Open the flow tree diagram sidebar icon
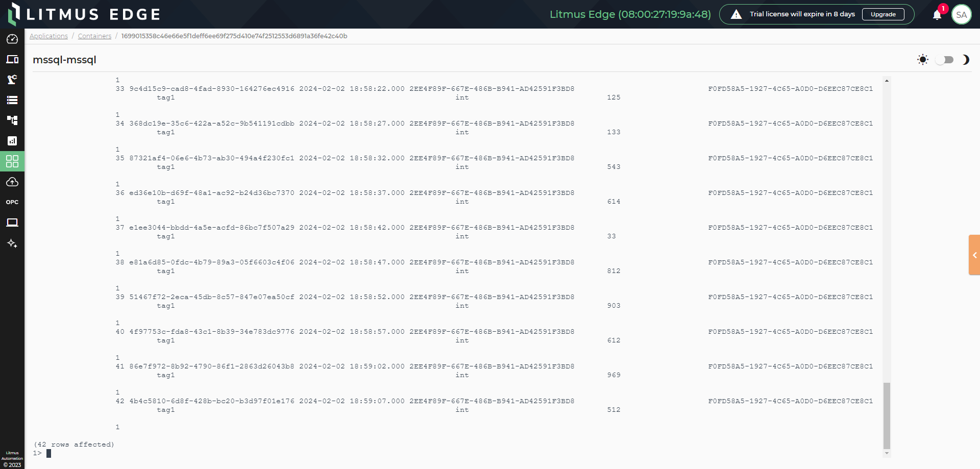Screen dimensions: 980x469 click(12, 120)
